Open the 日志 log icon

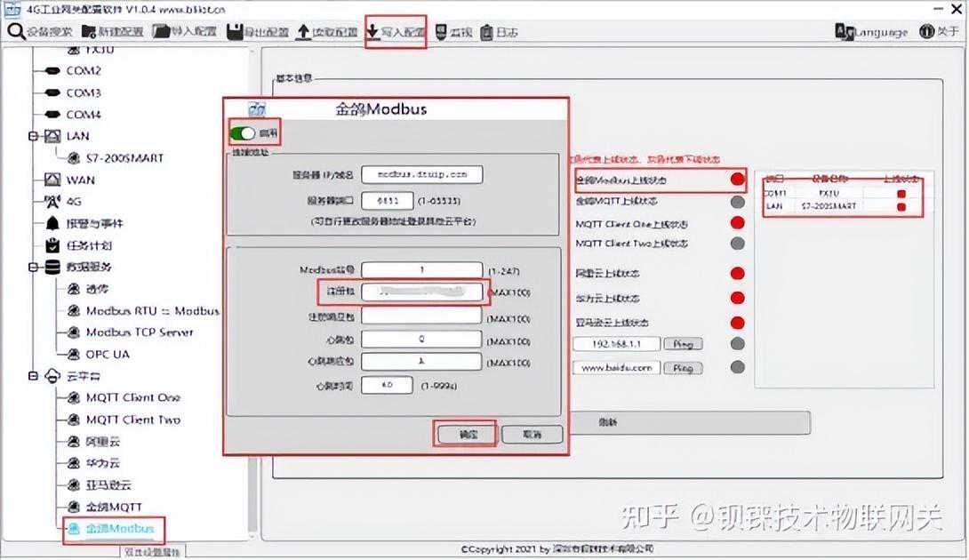point(488,31)
